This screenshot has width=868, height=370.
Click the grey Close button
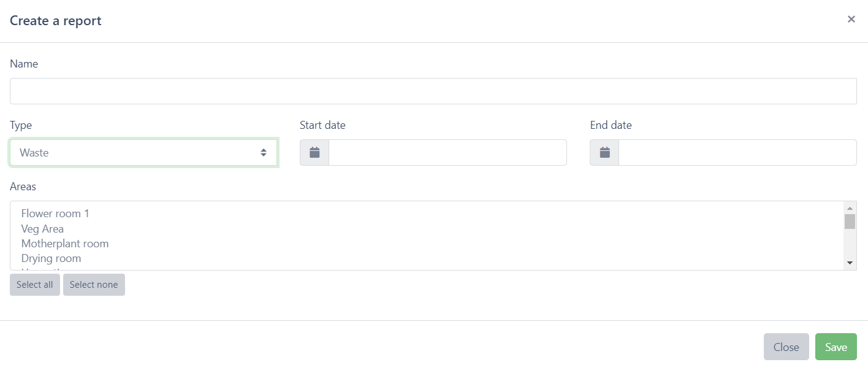tap(786, 347)
